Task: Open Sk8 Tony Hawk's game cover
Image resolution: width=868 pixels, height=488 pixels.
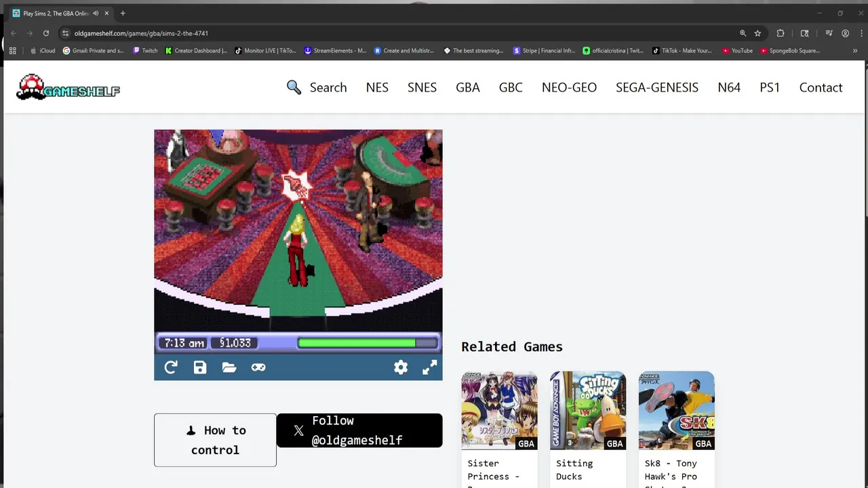Action: [676, 411]
